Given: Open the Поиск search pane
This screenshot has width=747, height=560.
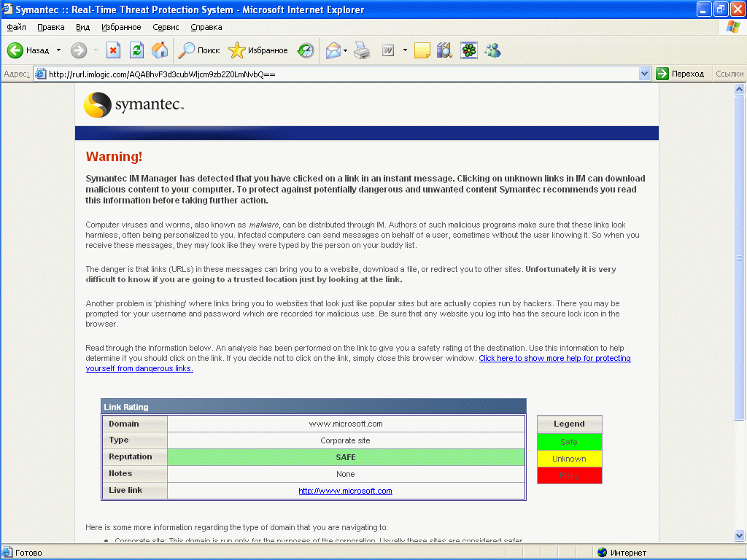Looking at the screenshot, I should [198, 50].
